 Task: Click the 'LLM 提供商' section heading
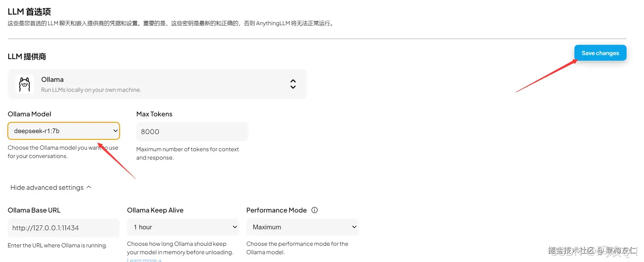(27, 57)
